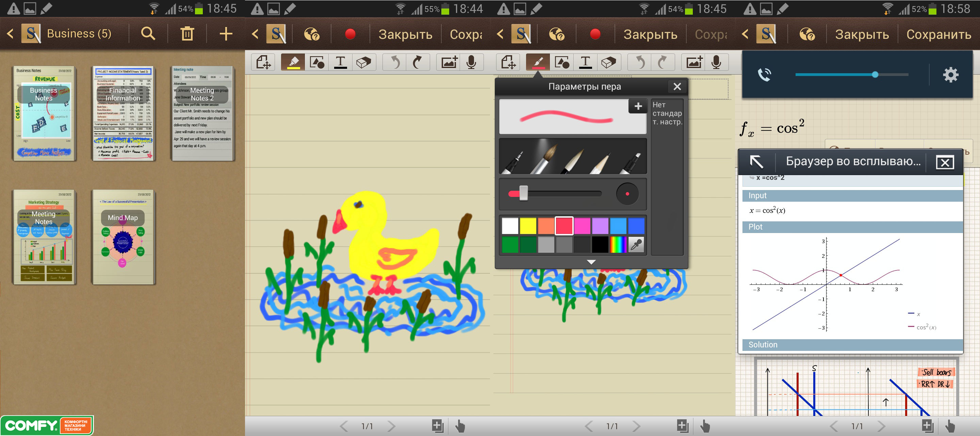Toggle hand mode in the formula screen
Viewport: 980px width, 436px height.
click(x=950, y=426)
